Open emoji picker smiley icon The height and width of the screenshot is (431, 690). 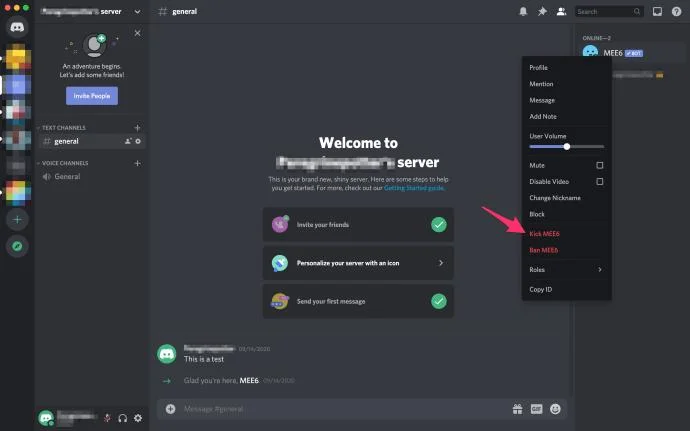click(555, 409)
